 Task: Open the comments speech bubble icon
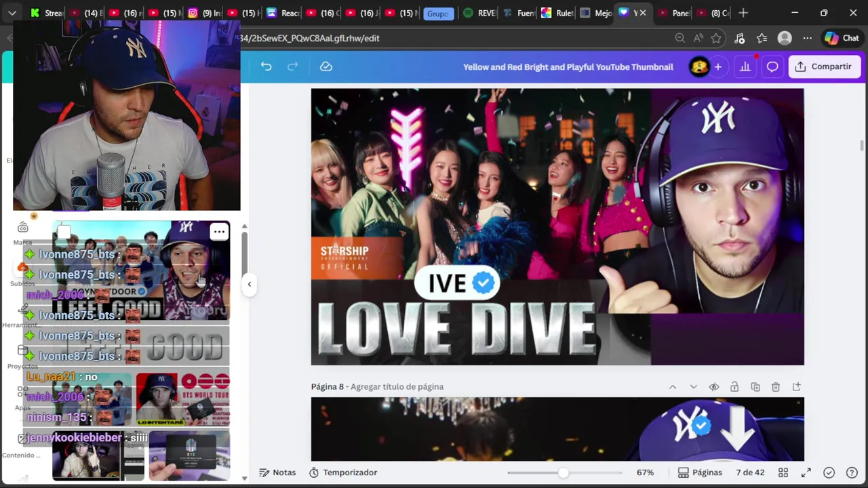click(x=772, y=66)
